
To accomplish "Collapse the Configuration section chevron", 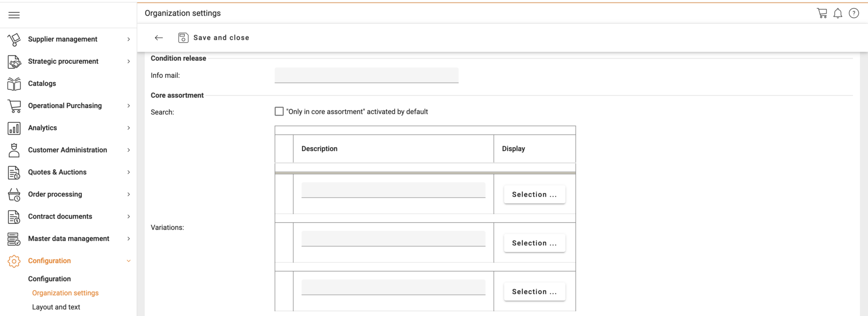I will pyautogui.click(x=128, y=261).
